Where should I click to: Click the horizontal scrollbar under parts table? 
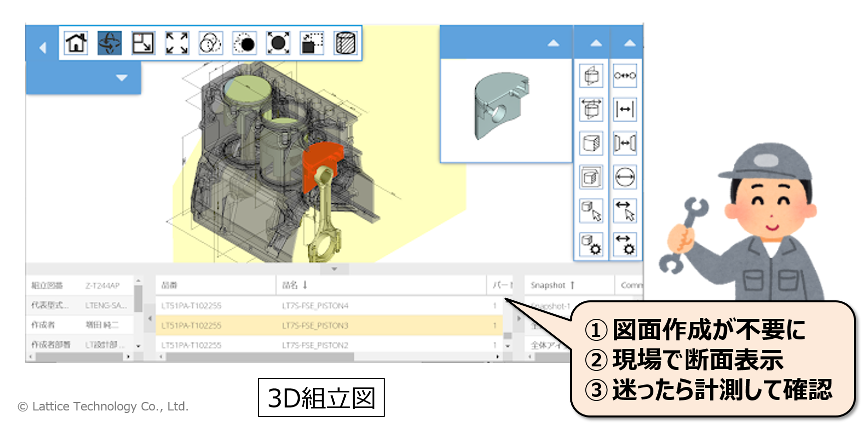pyautogui.click(x=259, y=356)
